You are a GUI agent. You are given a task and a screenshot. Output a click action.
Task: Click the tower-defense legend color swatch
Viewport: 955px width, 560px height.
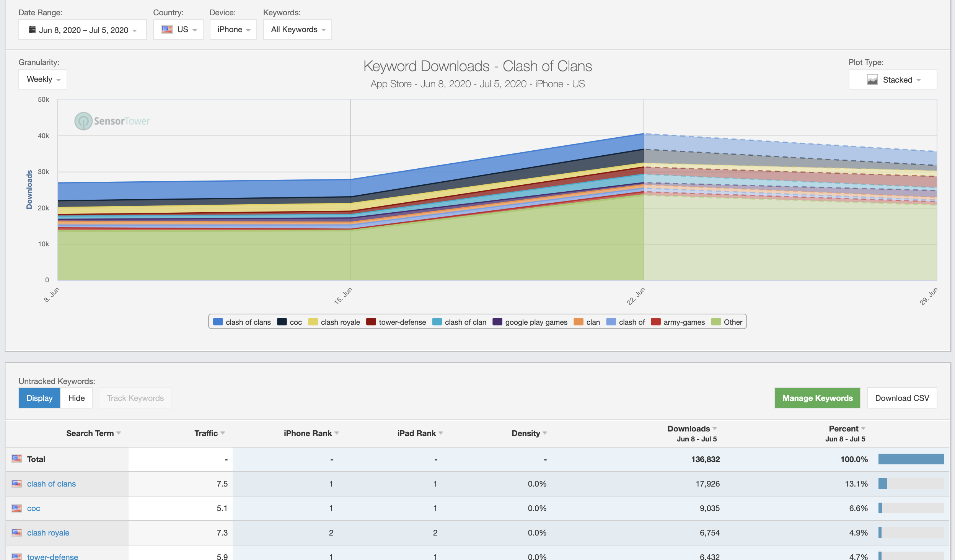pyautogui.click(x=371, y=322)
